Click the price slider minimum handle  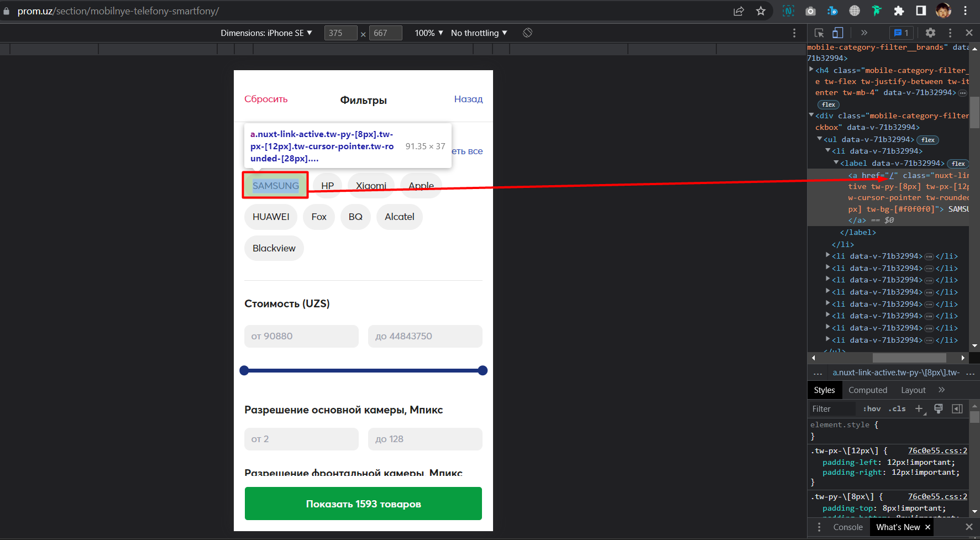[x=244, y=370]
